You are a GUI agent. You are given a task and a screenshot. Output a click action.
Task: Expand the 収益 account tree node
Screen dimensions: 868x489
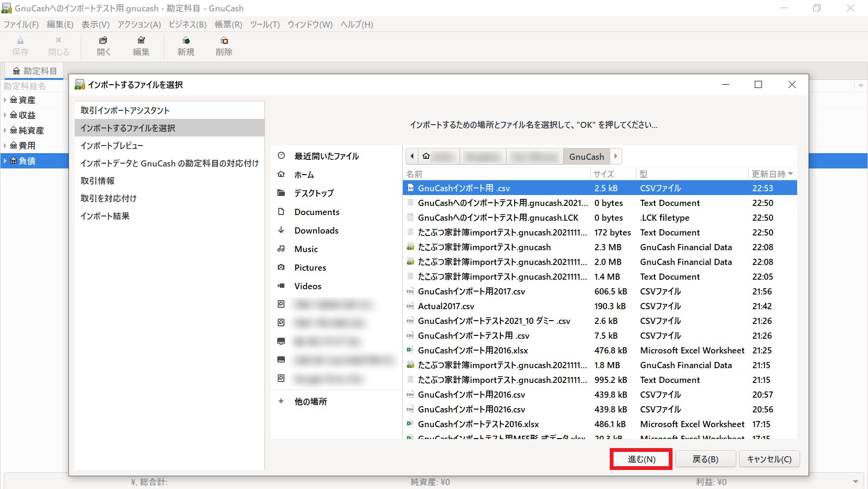pos(5,115)
